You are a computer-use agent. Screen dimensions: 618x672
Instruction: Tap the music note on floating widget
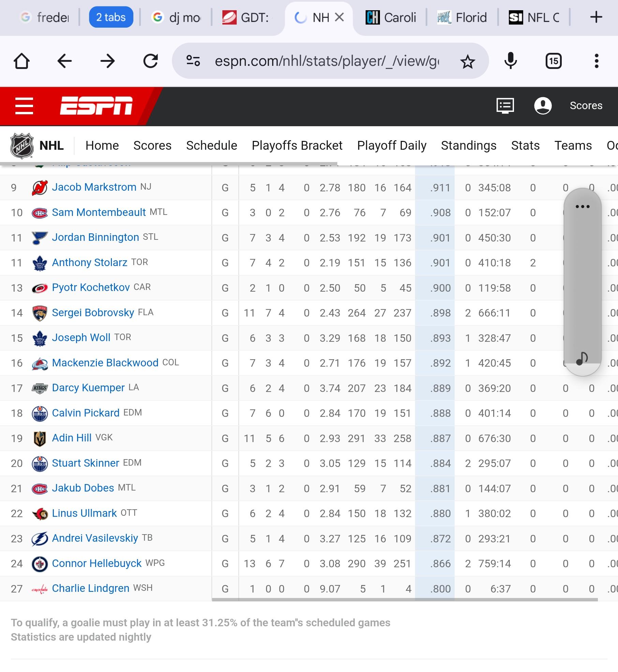[582, 359]
